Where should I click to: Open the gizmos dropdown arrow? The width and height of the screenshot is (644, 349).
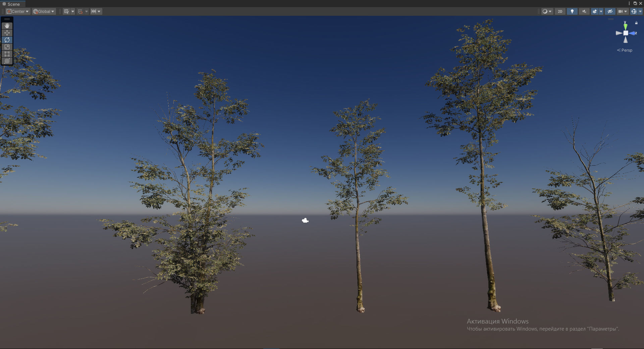coord(640,11)
